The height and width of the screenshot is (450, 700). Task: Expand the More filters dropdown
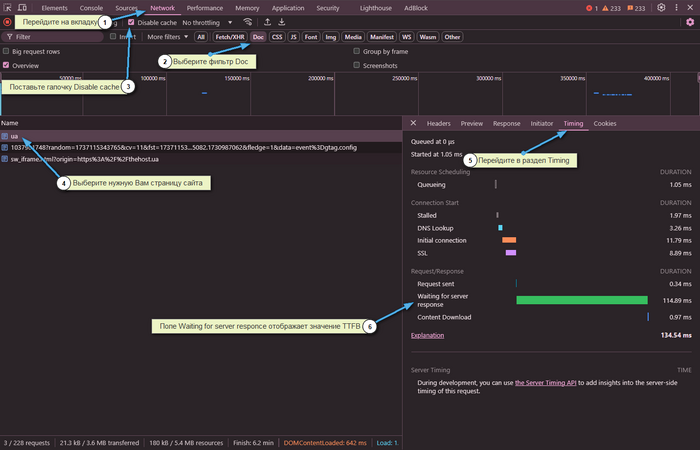[167, 37]
